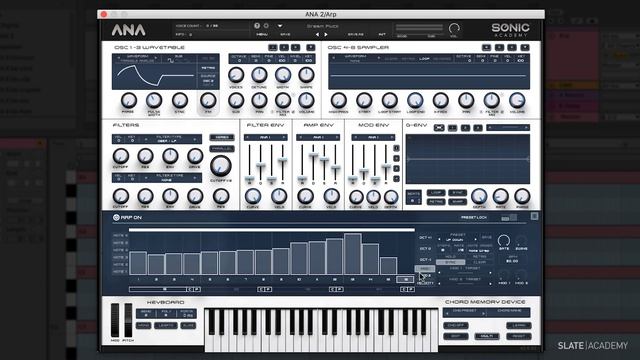The image size is (640, 360).
Task: Adjust the FM knob
Action: (208, 100)
